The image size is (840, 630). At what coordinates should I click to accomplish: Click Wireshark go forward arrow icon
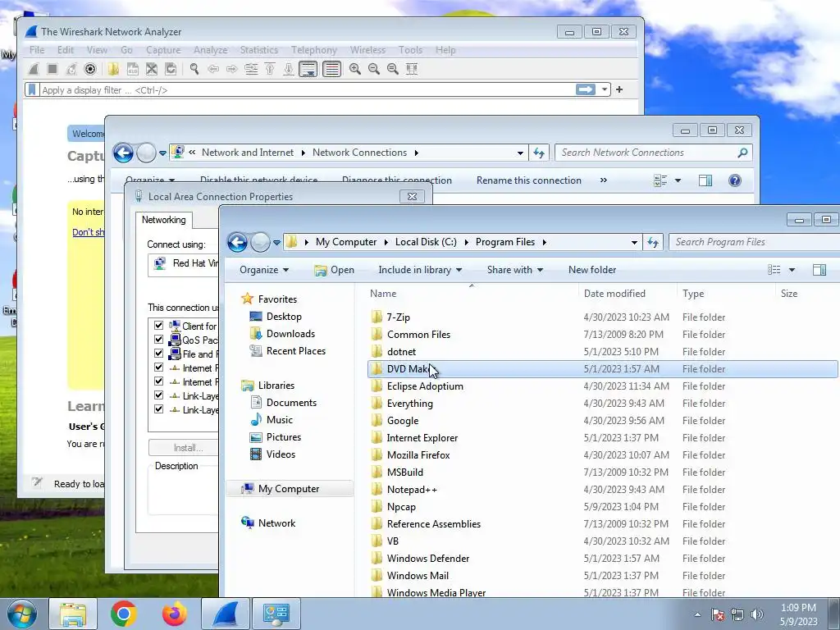[231, 69]
